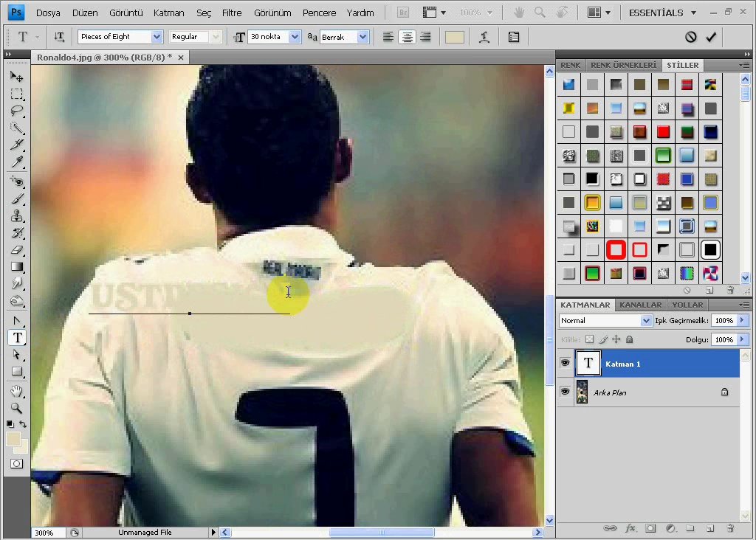Switch to the KANALLAR tab
Image resolution: width=756 pixels, height=540 pixels.
click(640, 305)
